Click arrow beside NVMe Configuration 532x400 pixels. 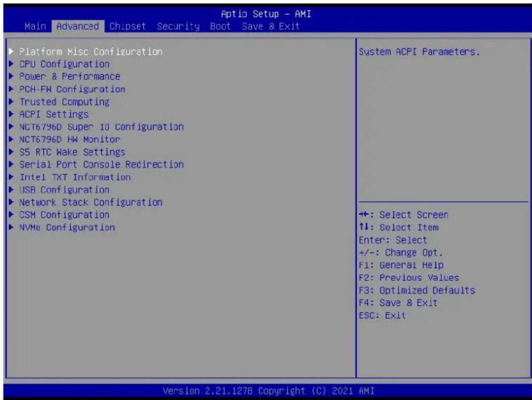coord(11,227)
